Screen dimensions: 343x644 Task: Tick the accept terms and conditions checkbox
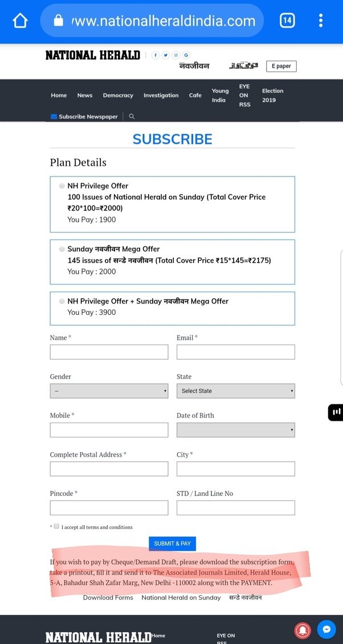coord(56,526)
